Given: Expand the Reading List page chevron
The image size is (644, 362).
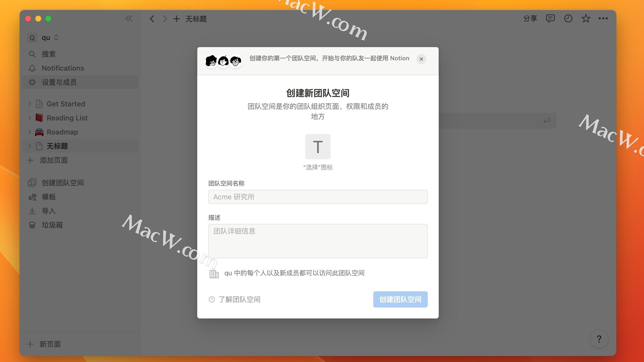Looking at the screenshot, I should [30, 118].
